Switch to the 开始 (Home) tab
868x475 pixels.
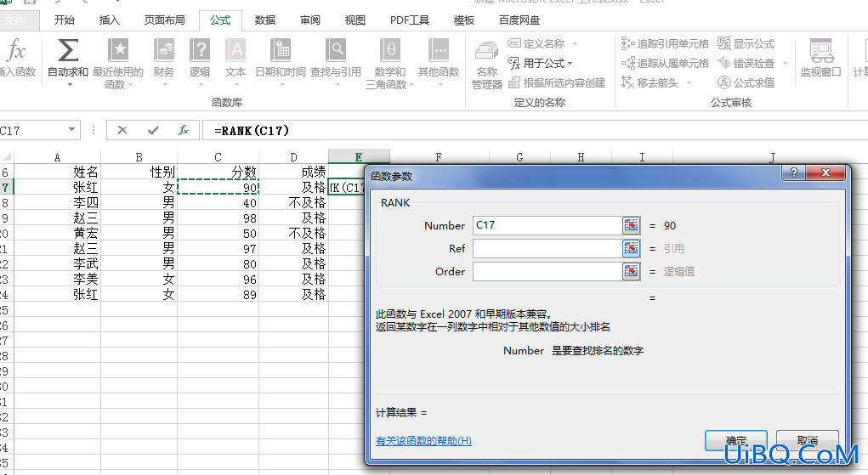pyautogui.click(x=65, y=20)
